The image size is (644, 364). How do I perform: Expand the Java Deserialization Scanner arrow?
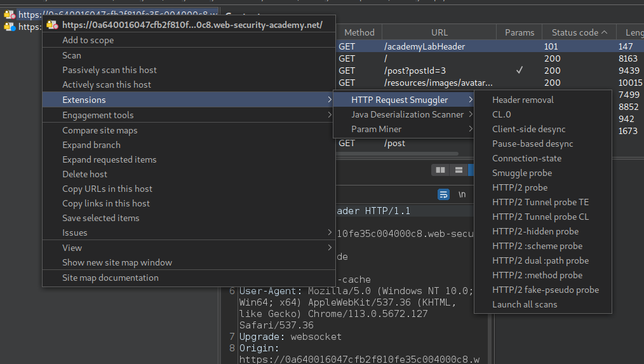coord(471,114)
